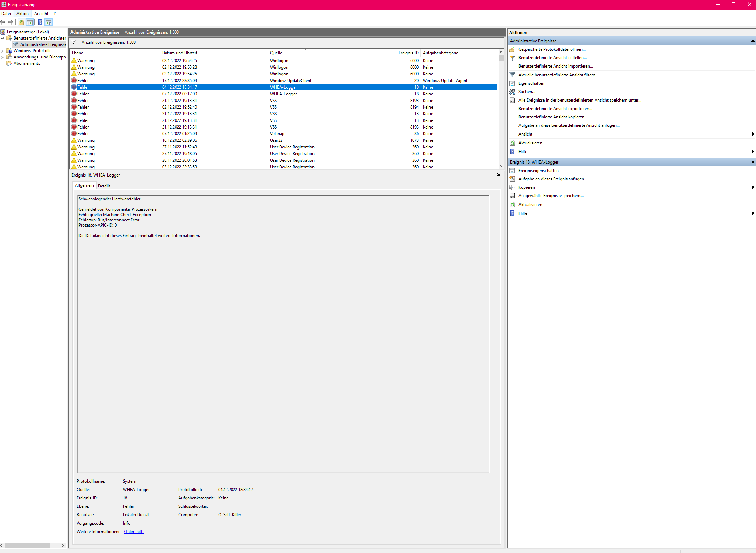Open the Aktion menu

(x=22, y=14)
